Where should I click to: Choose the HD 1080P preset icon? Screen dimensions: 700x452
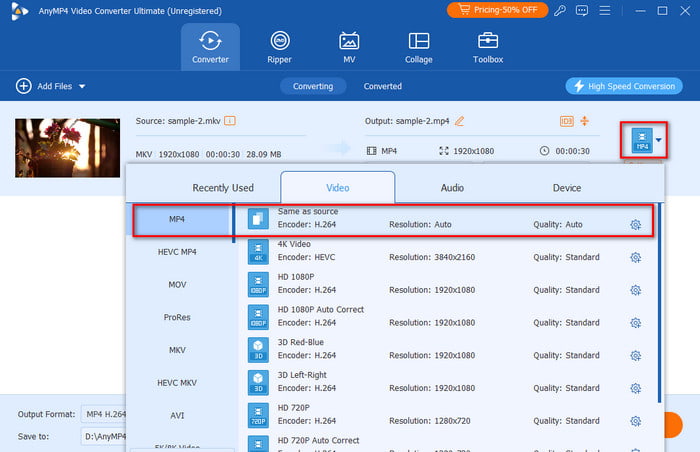click(x=258, y=285)
